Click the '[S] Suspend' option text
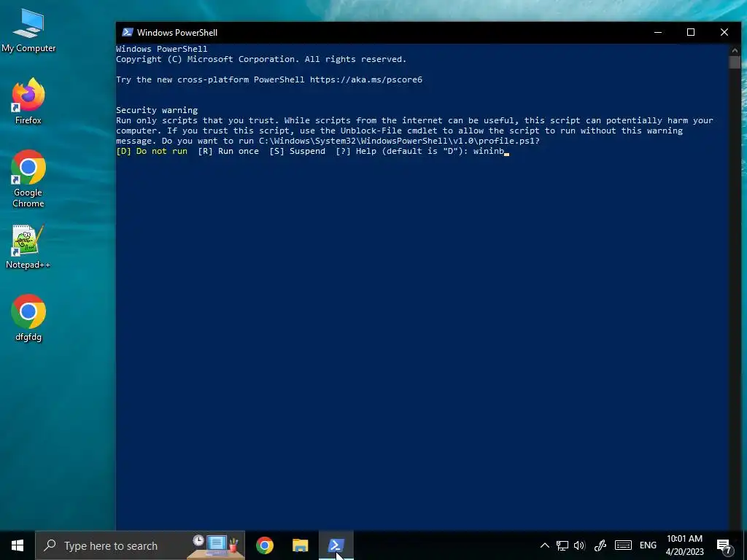 point(298,151)
